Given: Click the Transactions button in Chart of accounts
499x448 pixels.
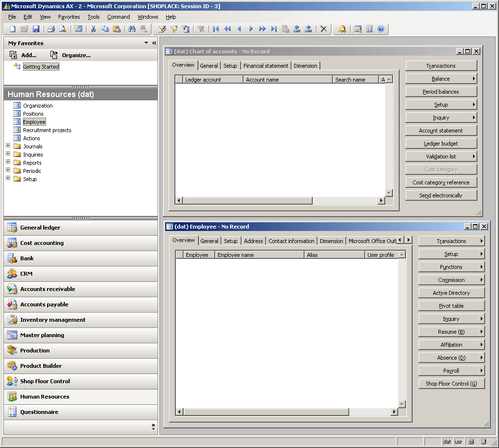Looking at the screenshot, I should [441, 66].
